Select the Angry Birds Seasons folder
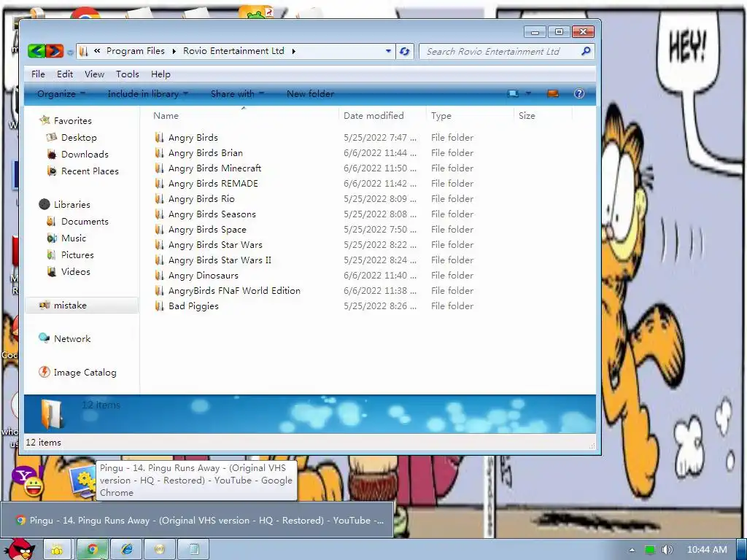This screenshot has width=747, height=560. (212, 214)
